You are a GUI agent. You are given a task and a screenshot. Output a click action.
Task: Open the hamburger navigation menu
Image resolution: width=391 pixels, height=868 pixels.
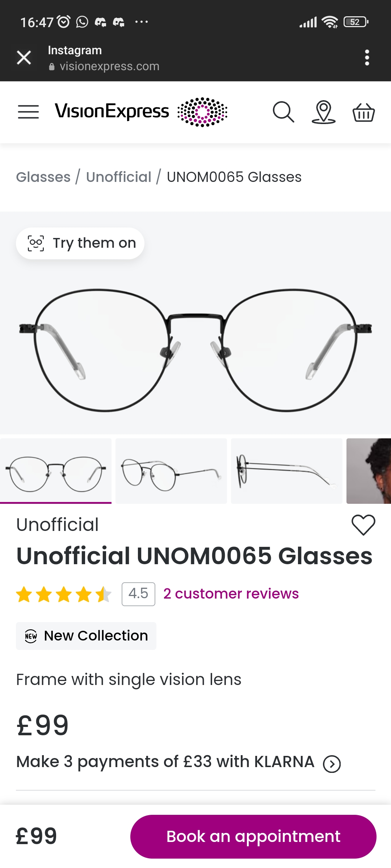[28, 112]
